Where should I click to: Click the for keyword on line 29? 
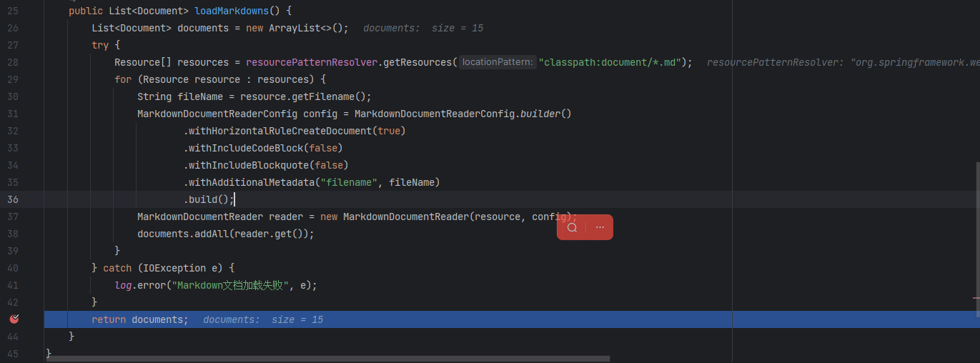point(123,79)
